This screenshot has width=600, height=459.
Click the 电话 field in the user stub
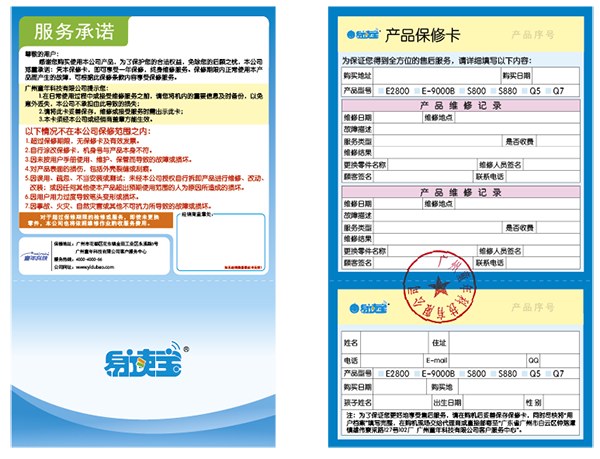tap(391, 360)
